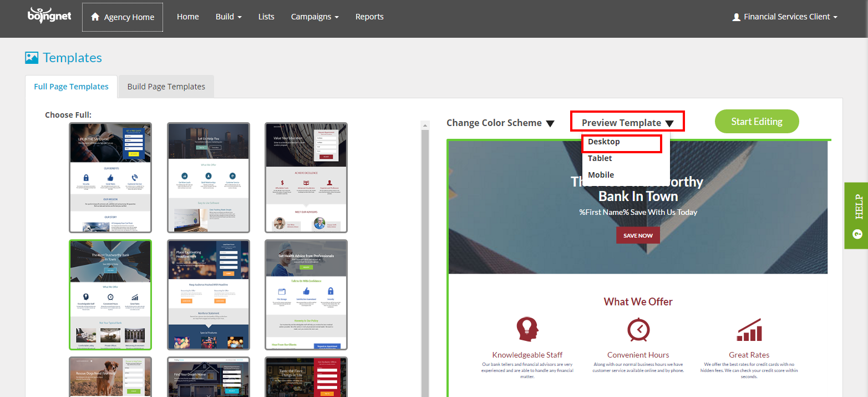Click the "Great Rates" title text
868x397 pixels.
[x=749, y=355]
